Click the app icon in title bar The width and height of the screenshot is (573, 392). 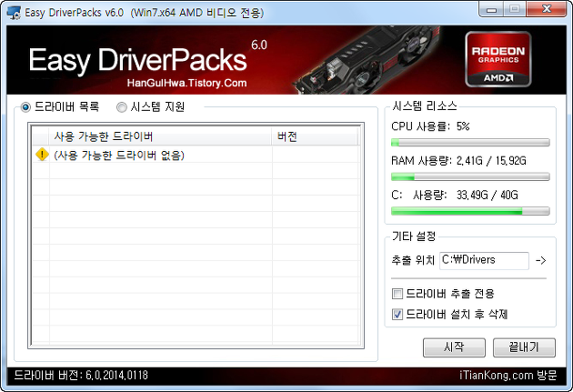click(14, 13)
